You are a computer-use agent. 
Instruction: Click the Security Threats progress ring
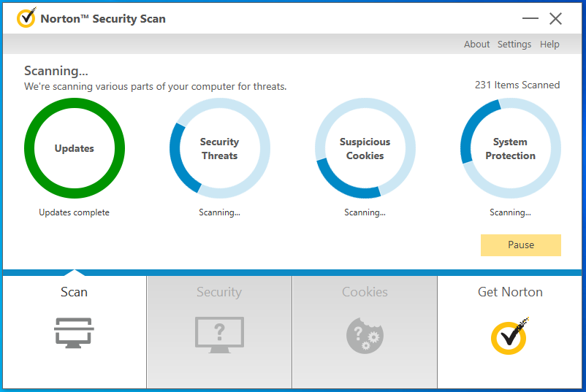219,149
